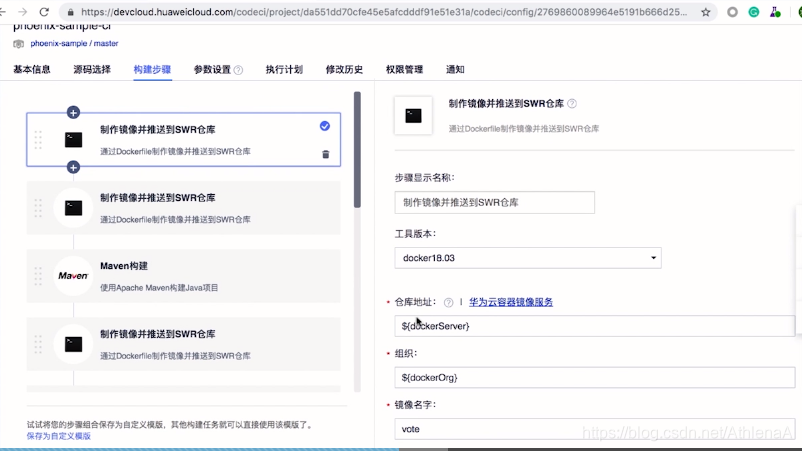Click drag handle of fourth SWR step
This screenshot has height=451, width=802.
click(x=38, y=344)
